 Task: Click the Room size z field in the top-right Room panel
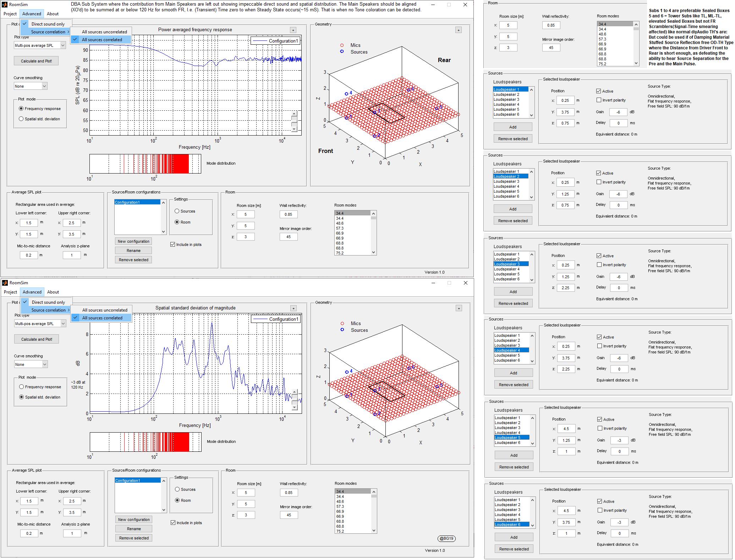pyautogui.click(x=508, y=48)
